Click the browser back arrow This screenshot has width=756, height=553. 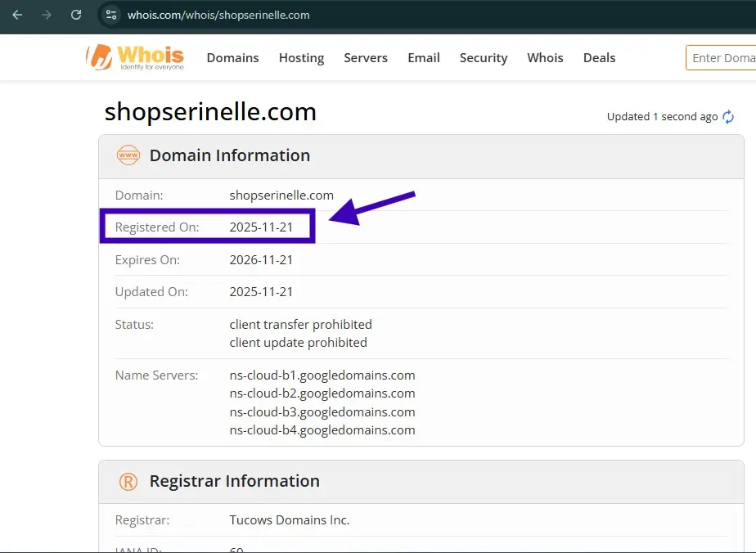(x=17, y=15)
